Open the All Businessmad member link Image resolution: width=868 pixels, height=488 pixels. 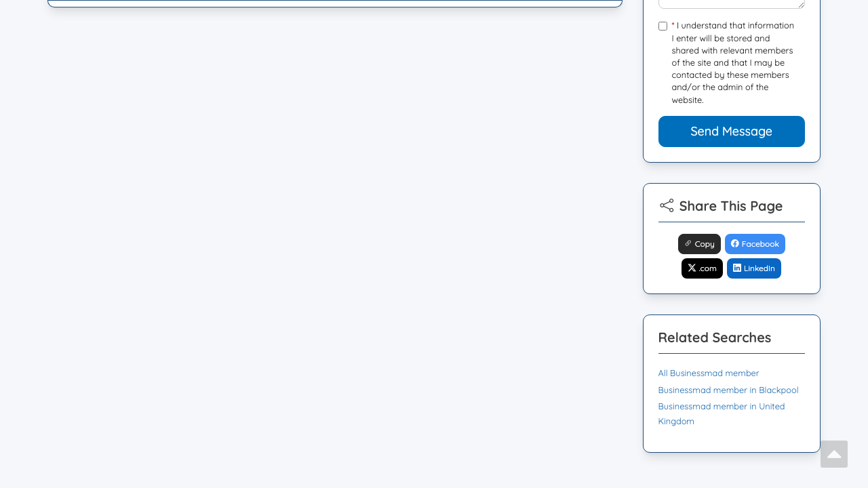(709, 373)
